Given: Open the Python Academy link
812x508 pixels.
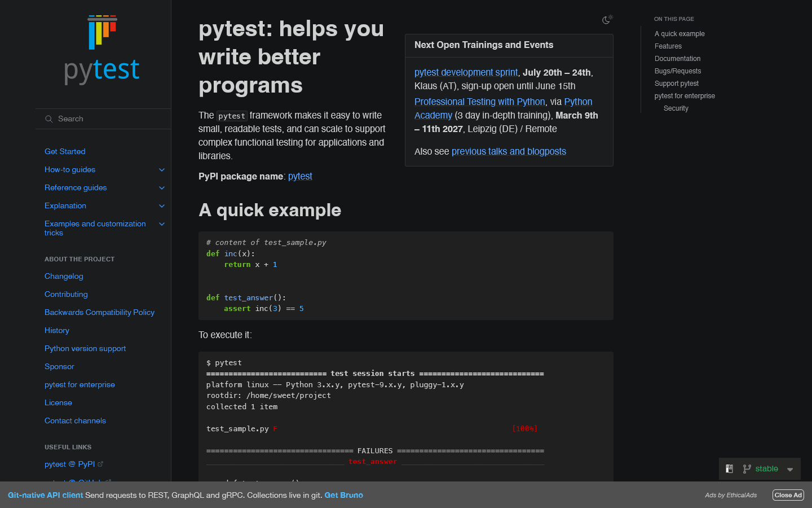Looking at the screenshot, I should pos(504,108).
